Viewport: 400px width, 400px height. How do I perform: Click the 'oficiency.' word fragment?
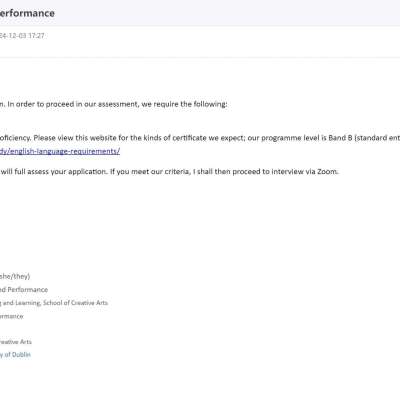[15, 138]
